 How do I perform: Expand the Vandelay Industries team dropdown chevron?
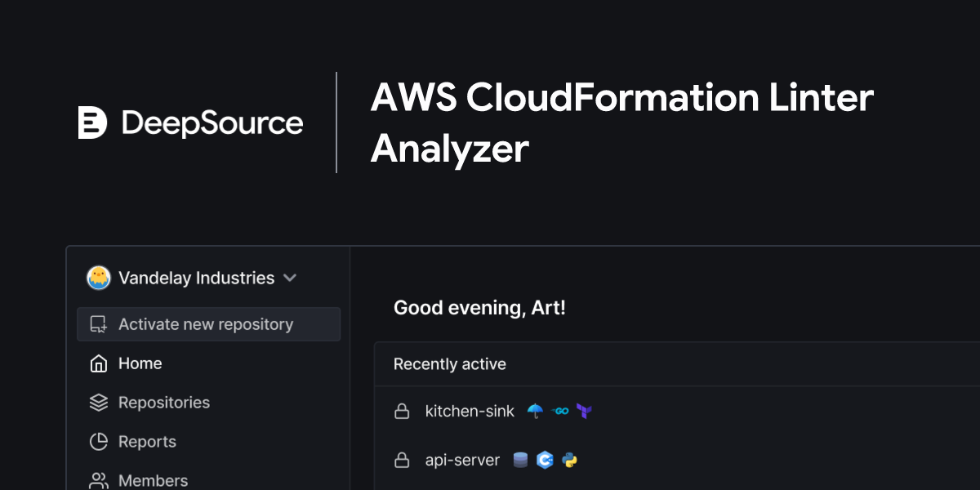(289, 278)
